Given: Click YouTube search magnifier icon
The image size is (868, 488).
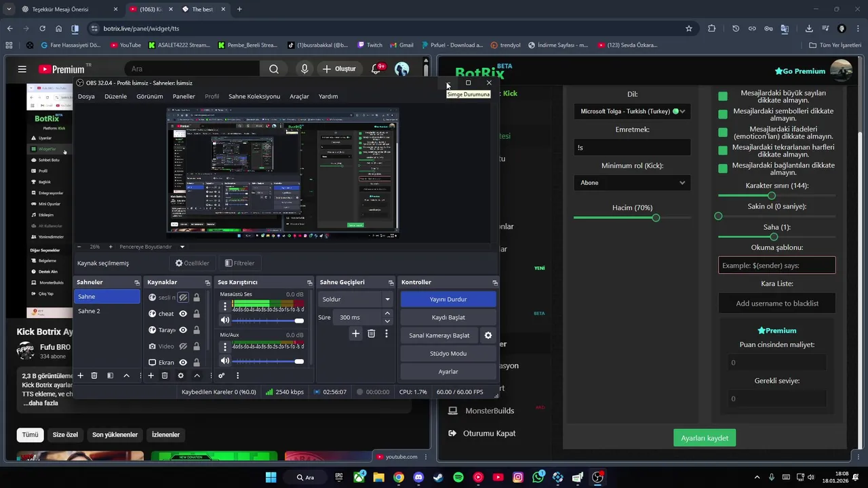Looking at the screenshot, I should coord(273,69).
